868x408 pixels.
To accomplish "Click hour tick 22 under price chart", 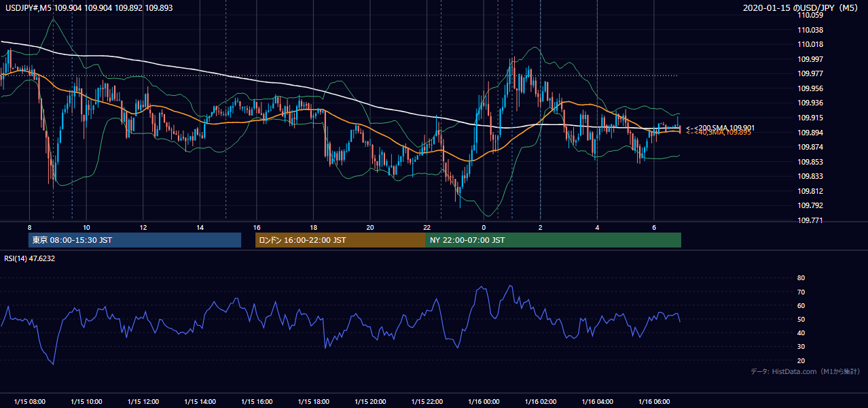I will [427, 227].
